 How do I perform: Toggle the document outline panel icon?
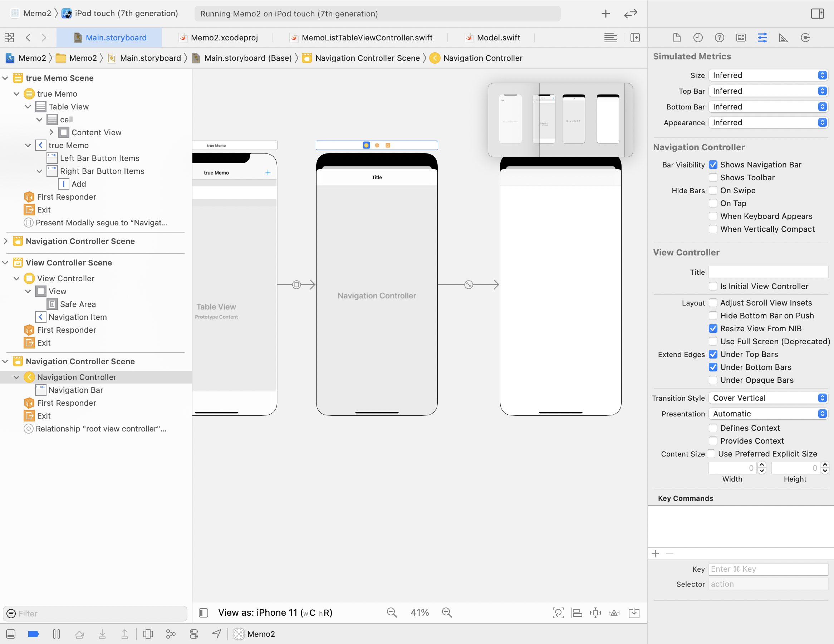203,613
